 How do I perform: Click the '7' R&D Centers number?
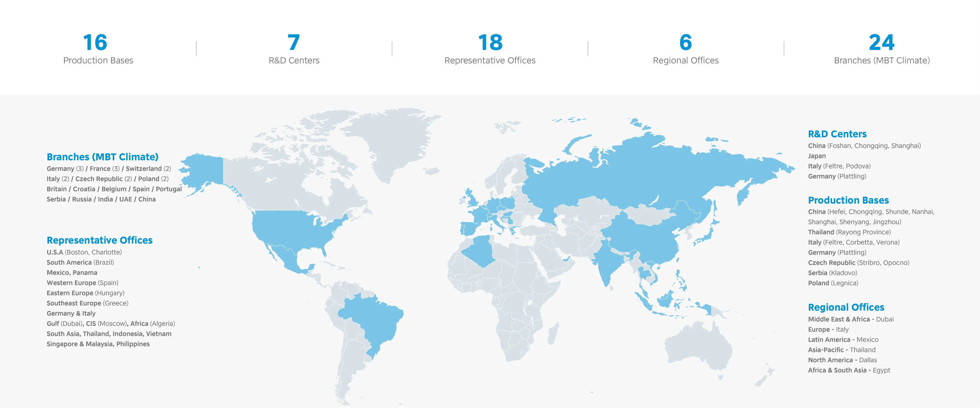pos(294,42)
